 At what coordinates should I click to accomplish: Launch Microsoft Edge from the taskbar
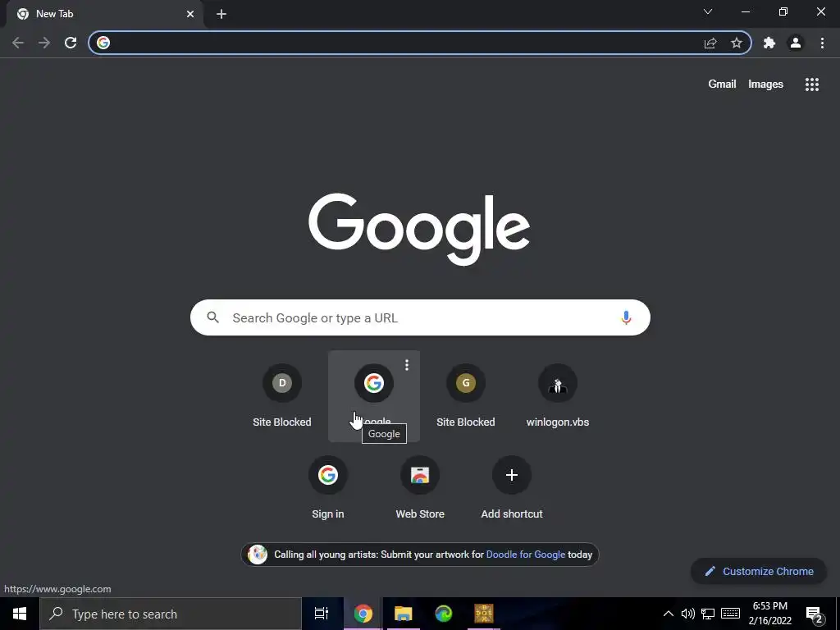coord(444,614)
